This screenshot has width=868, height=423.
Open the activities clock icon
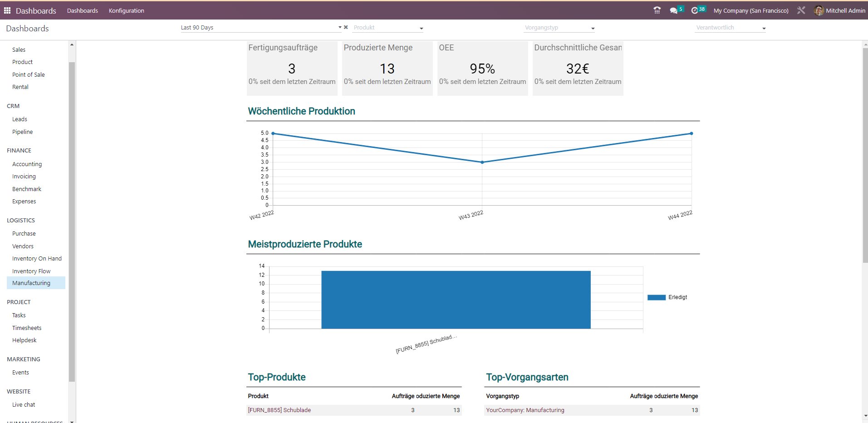pyautogui.click(x=694, y=10)
